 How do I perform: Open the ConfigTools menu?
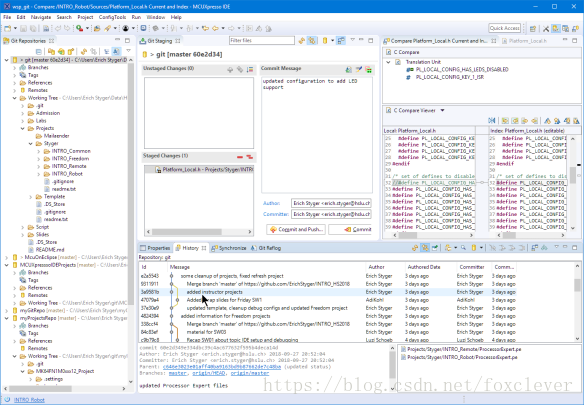[112, 17]
